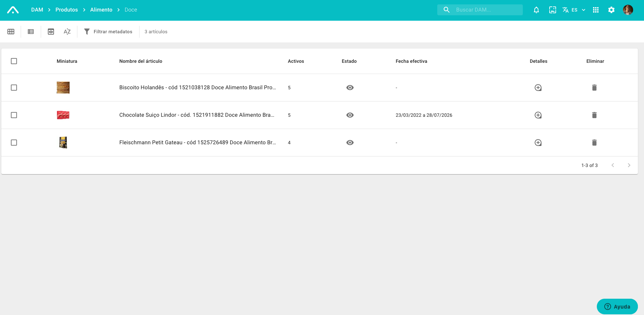Switch to list view
Screen dimensions: 644x315
pos(31,32)
